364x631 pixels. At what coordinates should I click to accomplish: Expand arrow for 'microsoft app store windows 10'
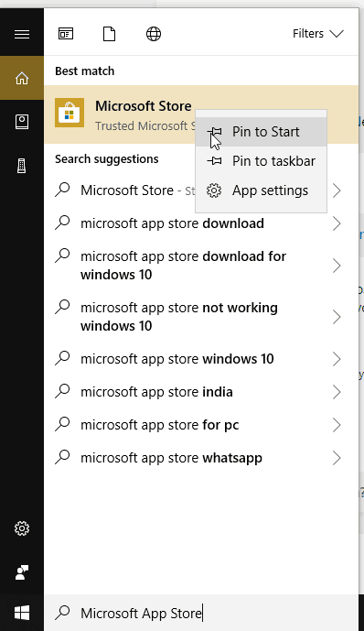coord(337,359)
